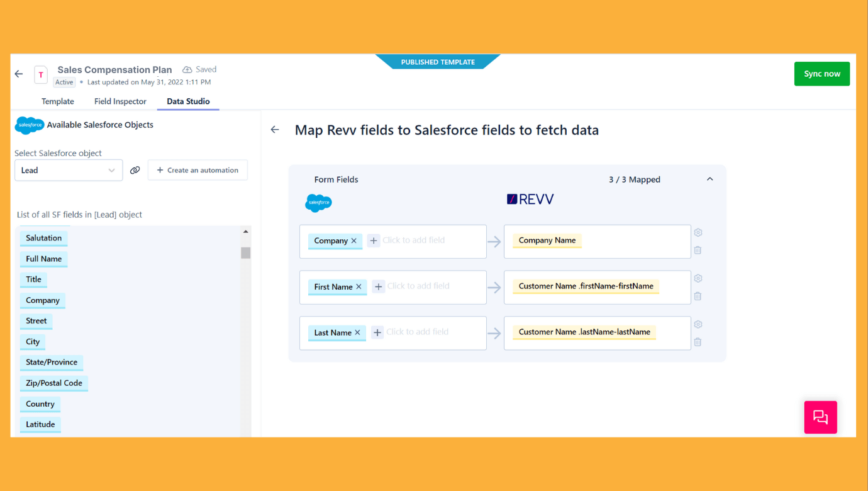Select the City field chip
868x491 pixels.
(x=33, y=342)
